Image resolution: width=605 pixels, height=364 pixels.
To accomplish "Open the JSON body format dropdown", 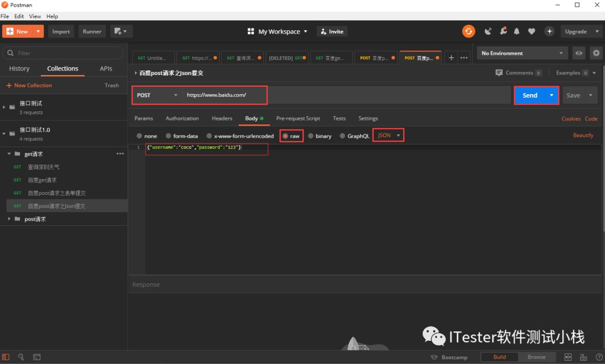I will click(x=389, y=136).
